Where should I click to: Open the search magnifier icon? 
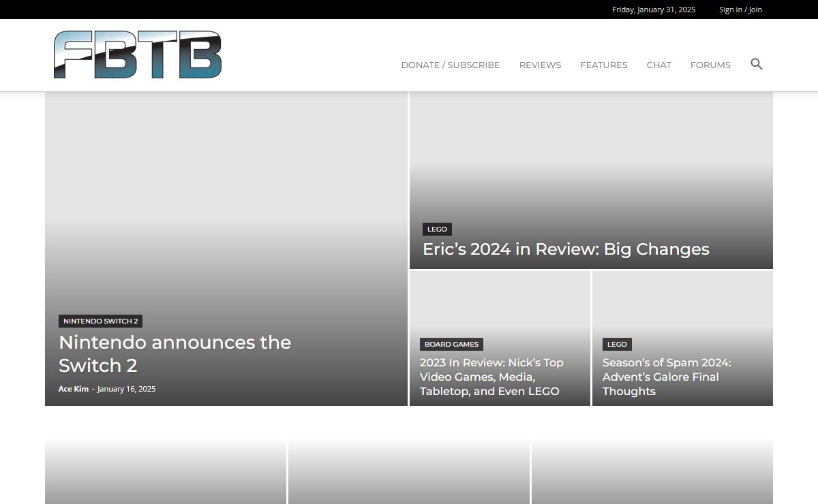click(x=756, y=64)
